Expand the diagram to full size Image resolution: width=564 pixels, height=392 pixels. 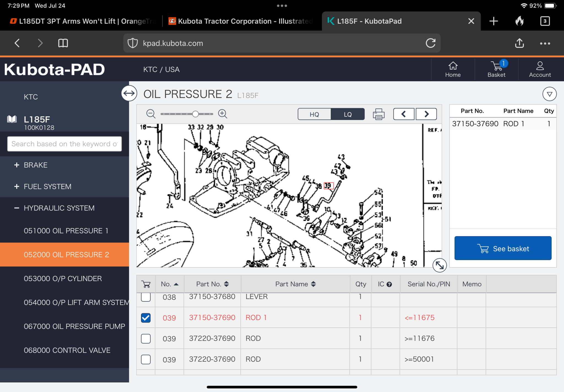coord(440,265)
